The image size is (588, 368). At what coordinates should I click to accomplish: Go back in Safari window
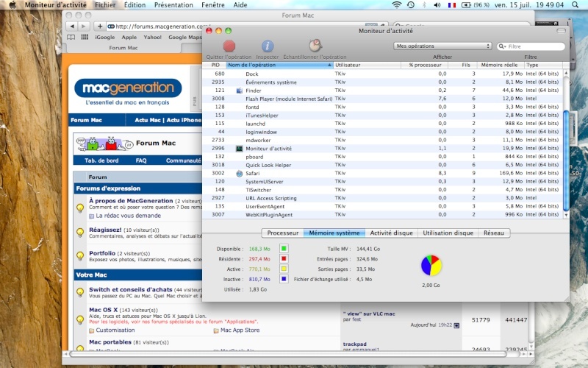point(72,26)
